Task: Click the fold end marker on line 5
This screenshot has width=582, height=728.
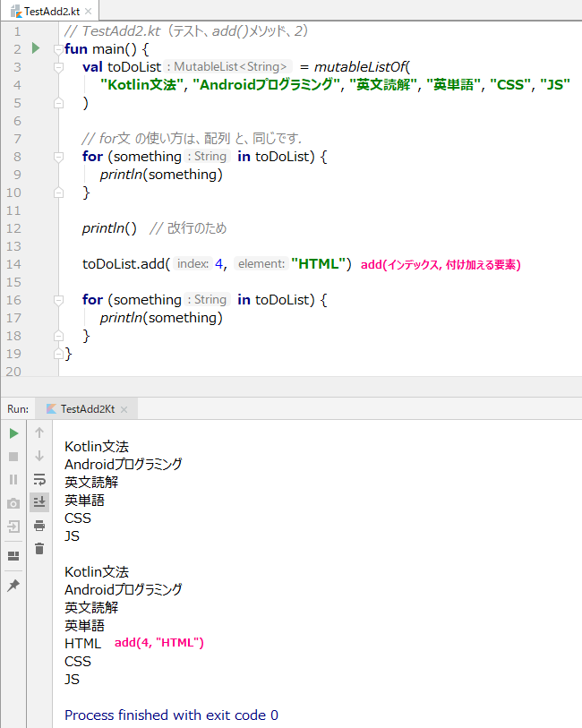Action: (58, 103)
